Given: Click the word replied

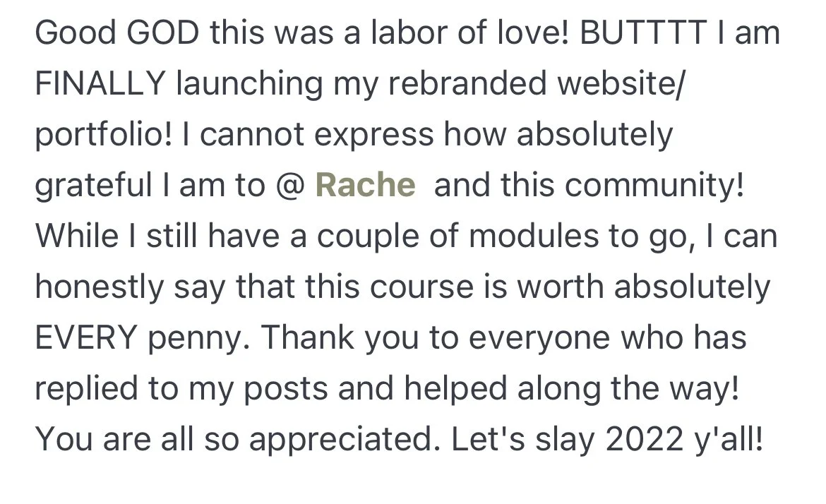Looking at the screenshot, I should click(87, 389).
